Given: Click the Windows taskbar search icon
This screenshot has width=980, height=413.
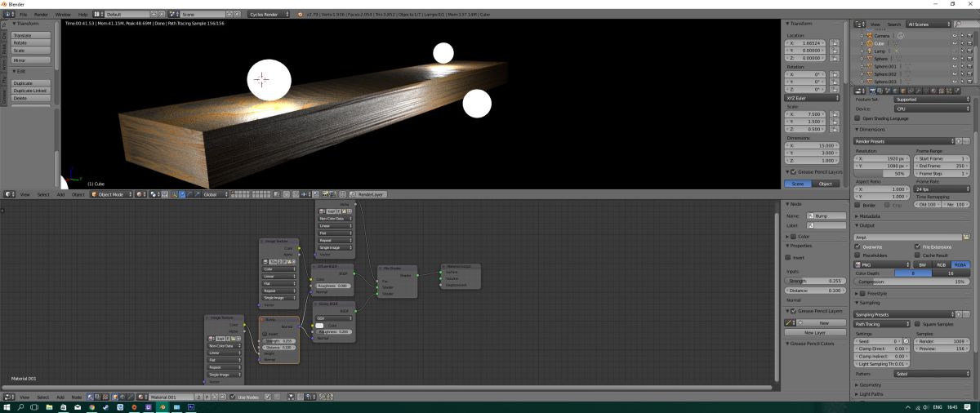Looking at the screenshot, I should point(20,406).
